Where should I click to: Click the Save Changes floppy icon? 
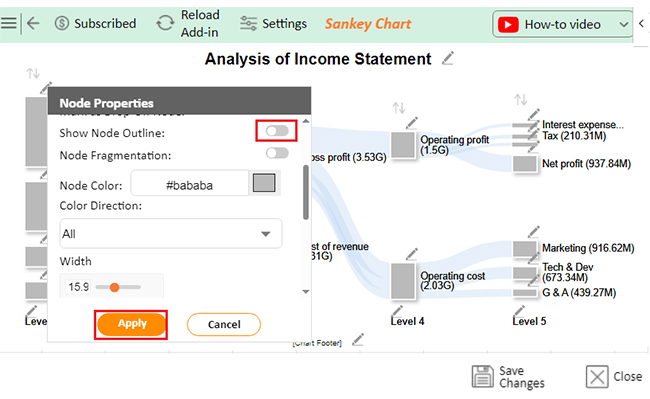click(x=483, y=376)
